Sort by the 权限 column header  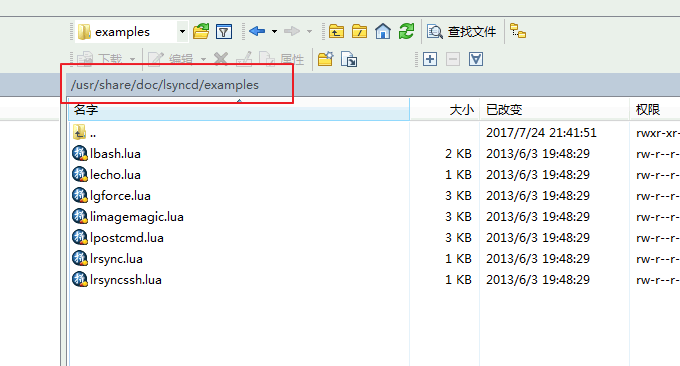655,110
